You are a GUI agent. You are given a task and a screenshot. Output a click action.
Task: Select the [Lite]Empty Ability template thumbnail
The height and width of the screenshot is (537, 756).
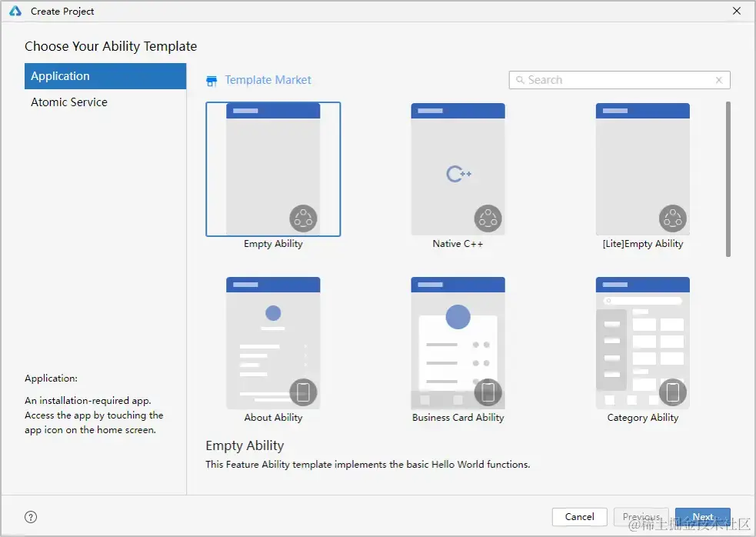pyautogui.click(x=643, y=168)
